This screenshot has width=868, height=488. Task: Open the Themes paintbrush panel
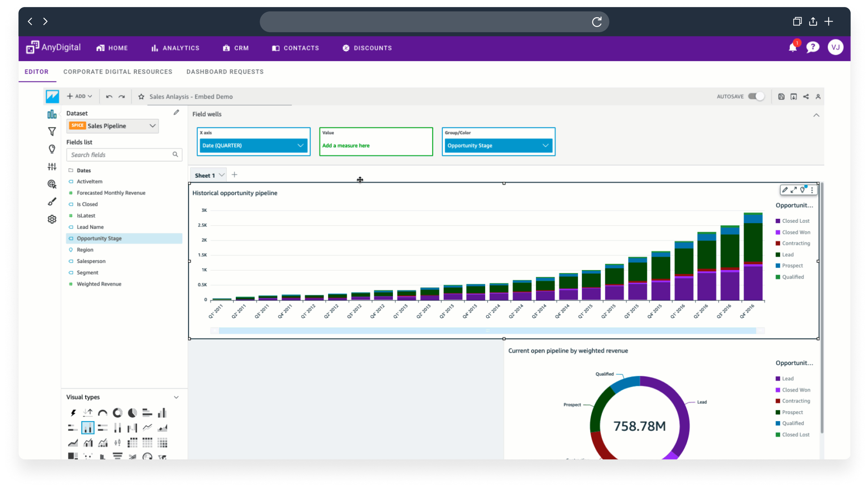tap(52, 202)
